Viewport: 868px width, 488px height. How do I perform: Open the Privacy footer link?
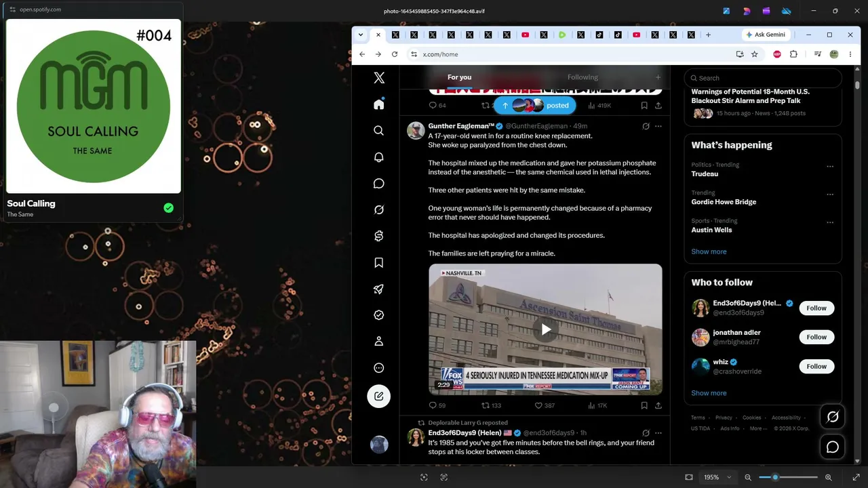[724, 418]
